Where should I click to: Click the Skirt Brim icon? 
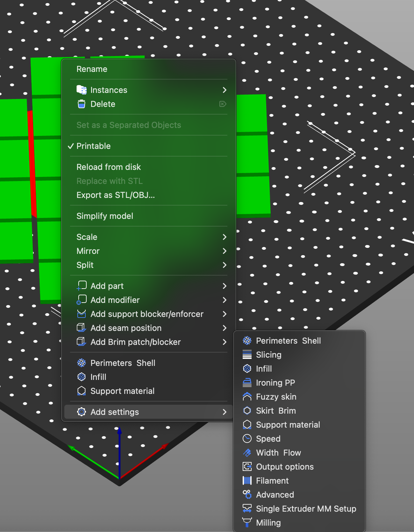247,410
